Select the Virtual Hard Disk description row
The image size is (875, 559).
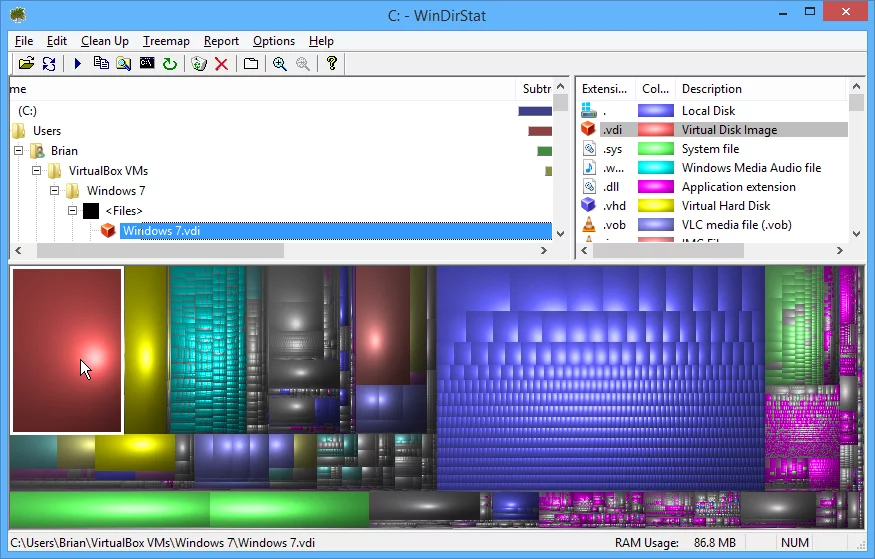[725, 205]
